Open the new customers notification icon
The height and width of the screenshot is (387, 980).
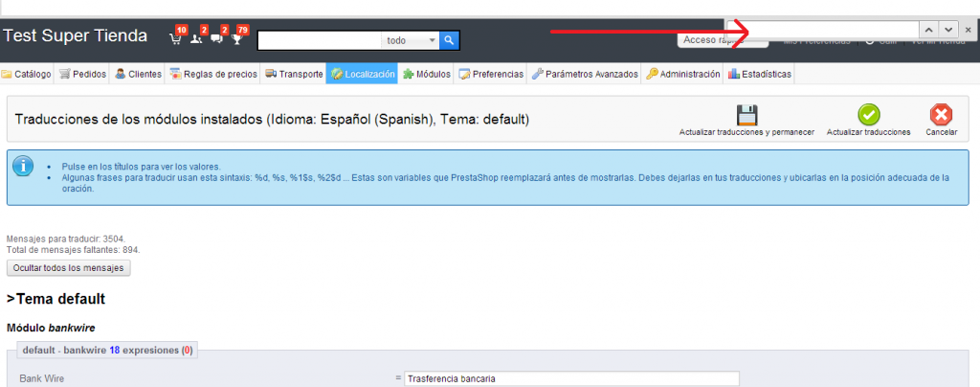[196, 38]
